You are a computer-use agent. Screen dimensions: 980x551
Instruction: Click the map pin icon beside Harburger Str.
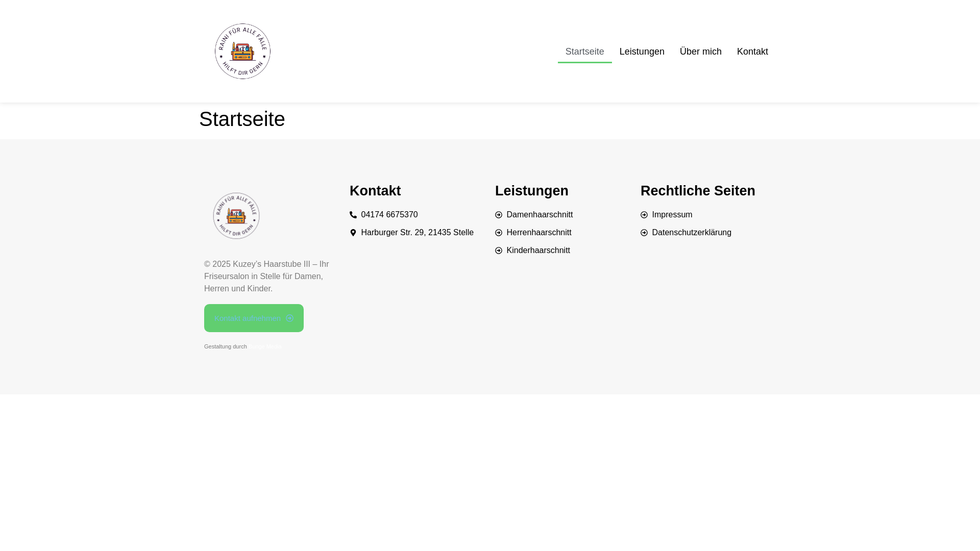pos(353,233)
